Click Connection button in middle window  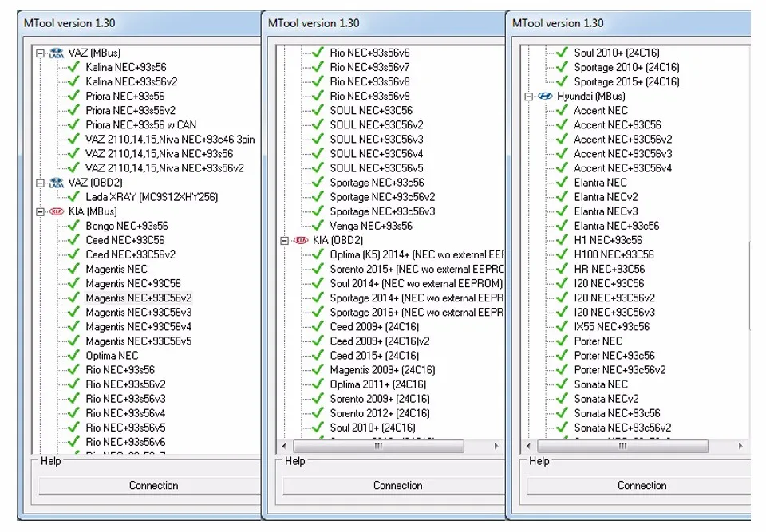point(393,486)
